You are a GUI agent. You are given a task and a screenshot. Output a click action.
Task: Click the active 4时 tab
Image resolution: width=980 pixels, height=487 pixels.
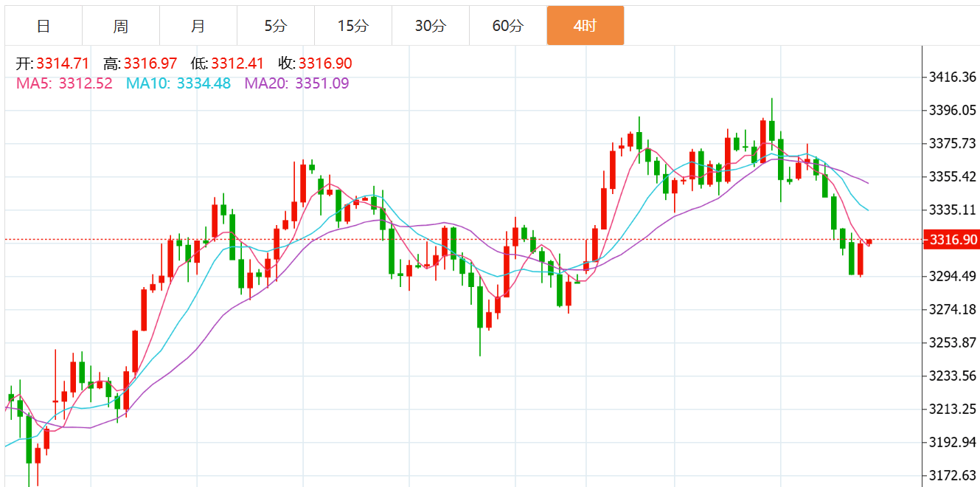point(585,27)
